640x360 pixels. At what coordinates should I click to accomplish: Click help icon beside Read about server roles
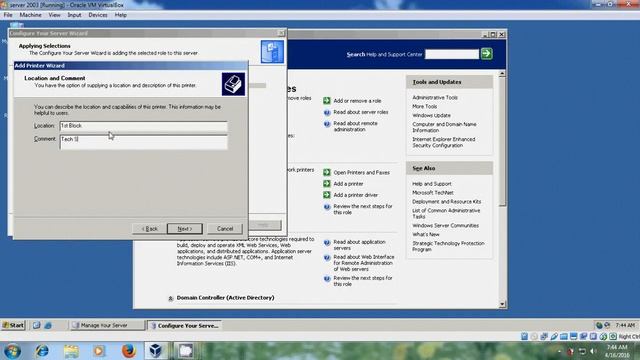tap(327, 112)
